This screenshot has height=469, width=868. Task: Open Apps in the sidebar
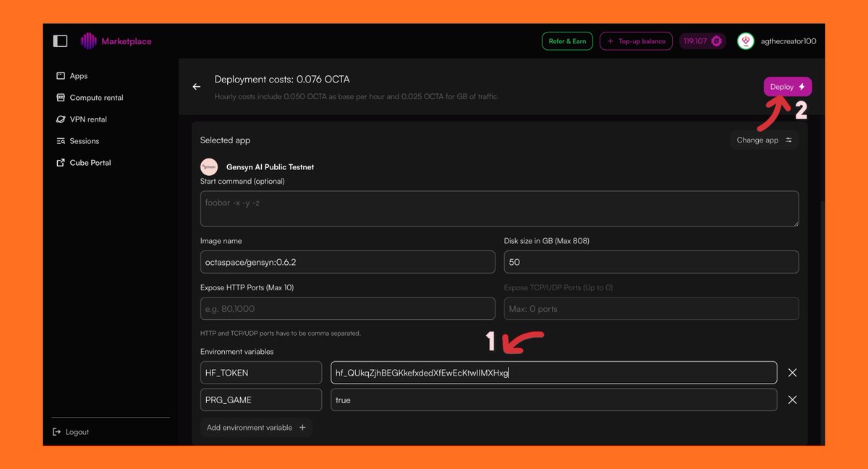pyautogui.click(x=72, y=76)
